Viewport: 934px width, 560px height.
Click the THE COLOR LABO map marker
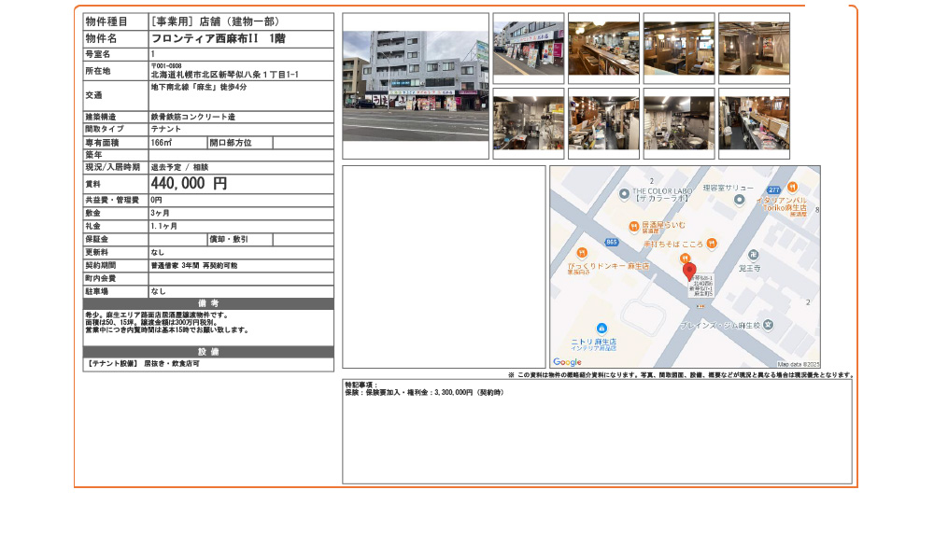pos(624,193)
